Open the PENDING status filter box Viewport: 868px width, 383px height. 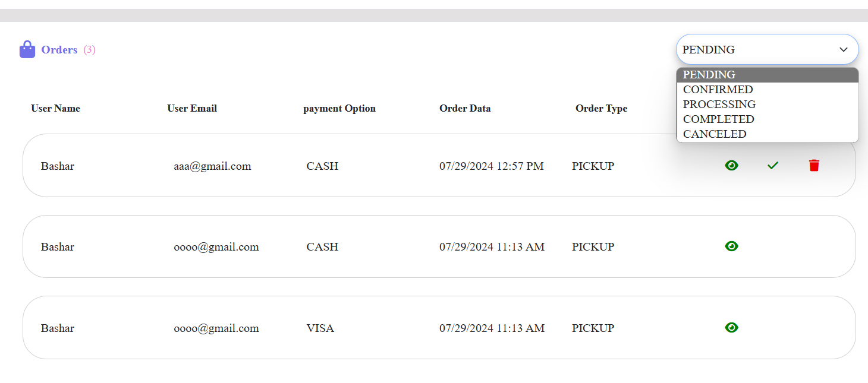point(755,49)
